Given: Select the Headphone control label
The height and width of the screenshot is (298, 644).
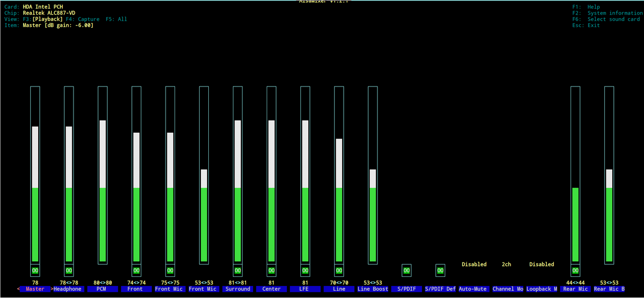Looking at the screenshot, I should coord(67,289).
